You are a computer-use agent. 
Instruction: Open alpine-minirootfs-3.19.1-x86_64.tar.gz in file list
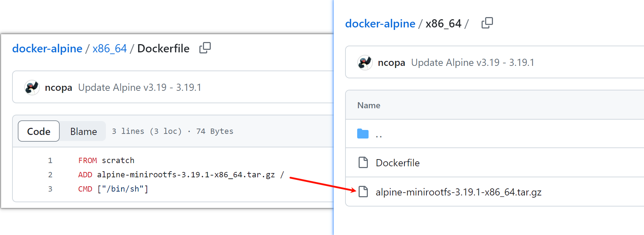point(458,192)
